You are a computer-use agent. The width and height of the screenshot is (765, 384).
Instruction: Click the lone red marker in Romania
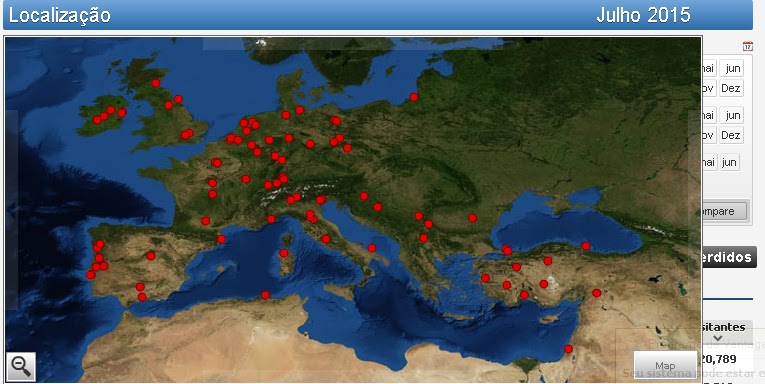pos(472,218)
